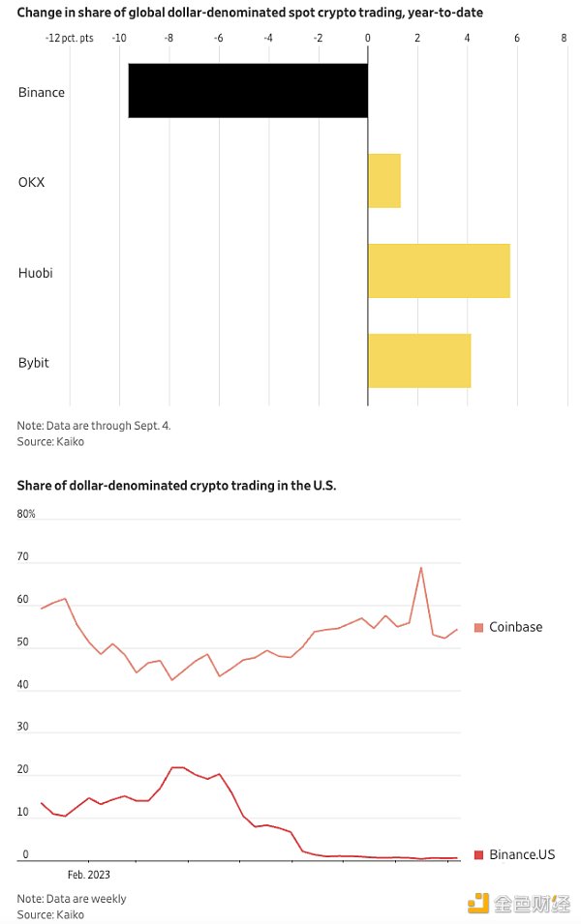
Task: Click the bar chart title about global spot trading
Action: 250,13
